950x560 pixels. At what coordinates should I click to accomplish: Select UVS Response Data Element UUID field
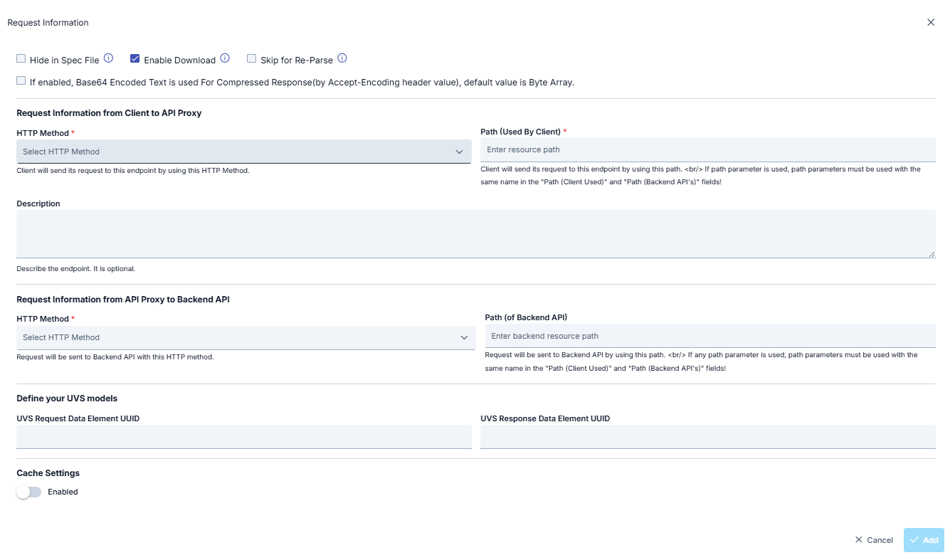coord(707,436)
